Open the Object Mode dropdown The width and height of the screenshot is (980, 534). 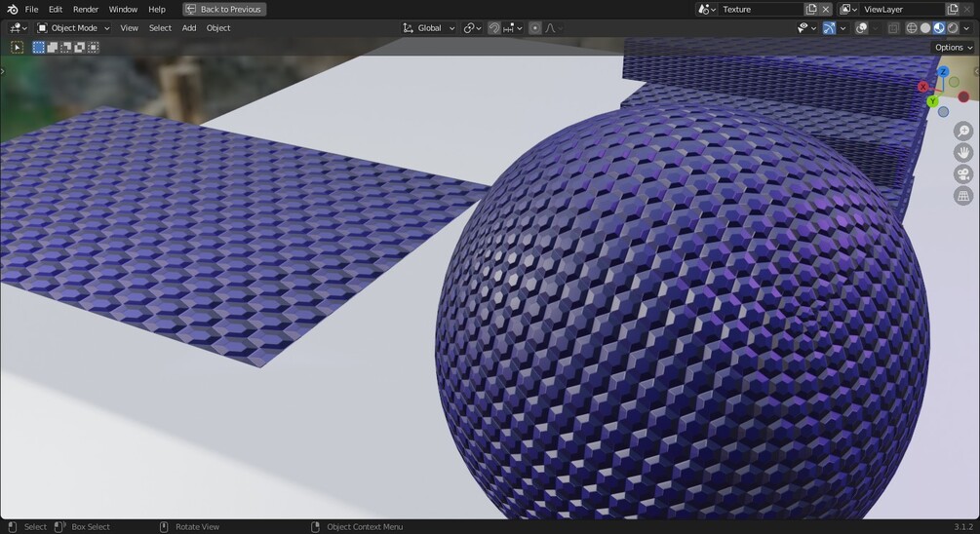tap(73, 28)
